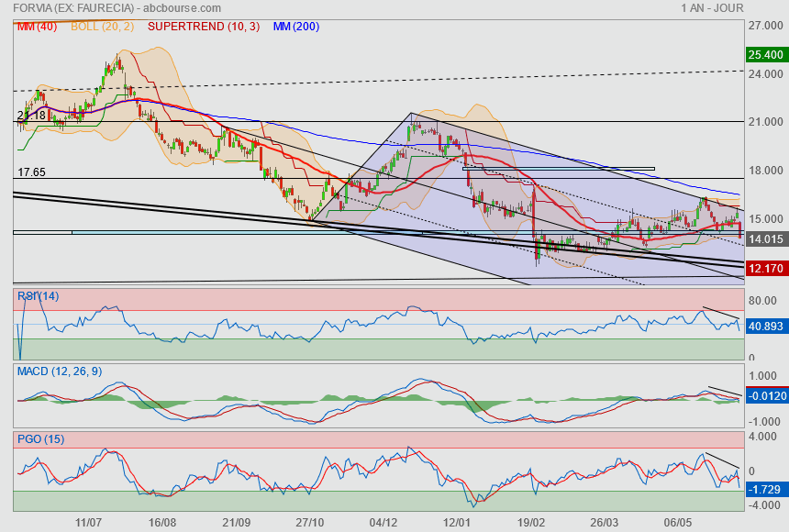Select the 4.000 PGO axis label
The image size is (789, 532).
762,437
